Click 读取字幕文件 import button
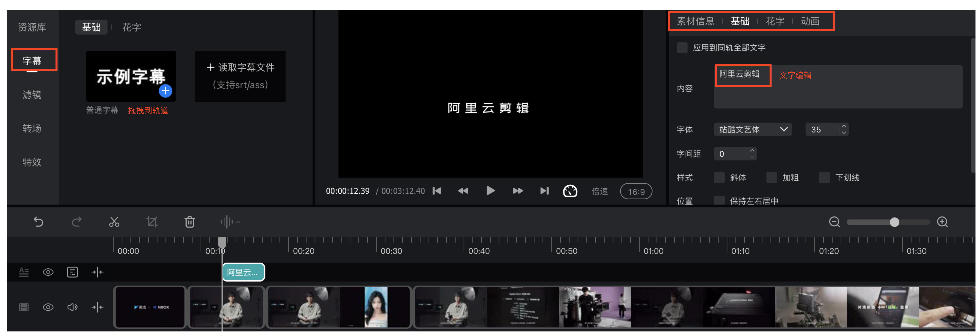Viewport: 980px width, 336px height. coord(240,76)
